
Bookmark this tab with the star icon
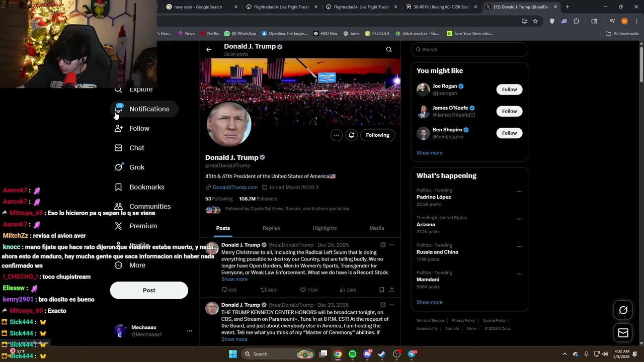click(535, 21)
